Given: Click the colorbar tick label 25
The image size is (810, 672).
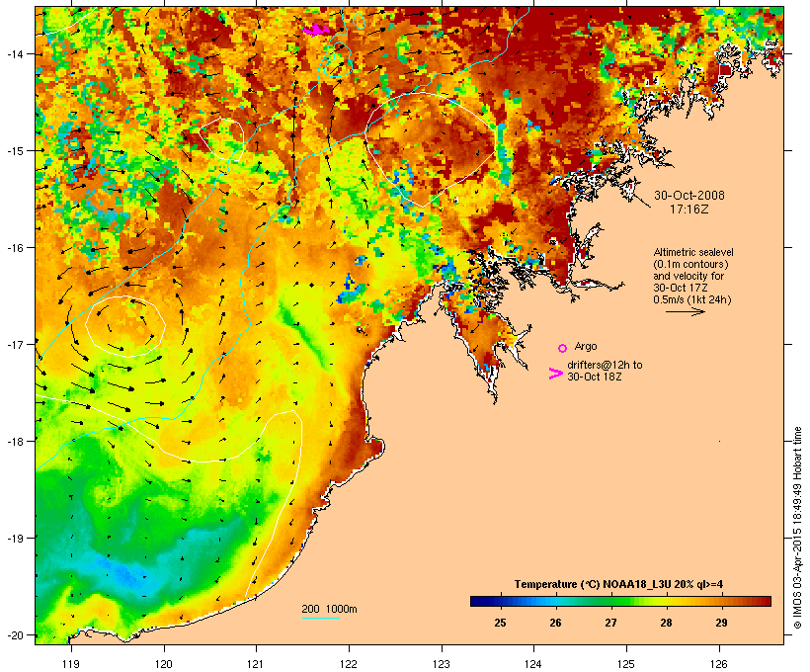Looking at the screenshot, I should [500, 623].
